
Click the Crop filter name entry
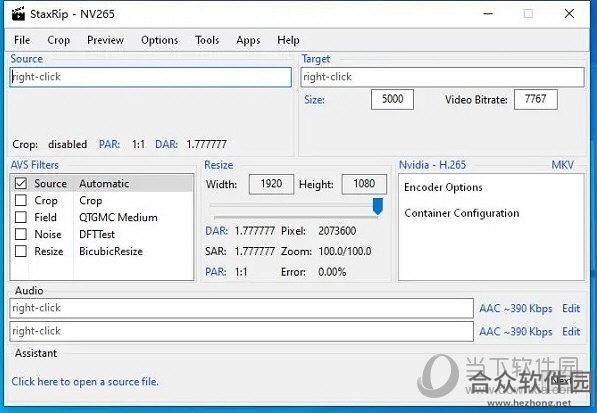91,201
